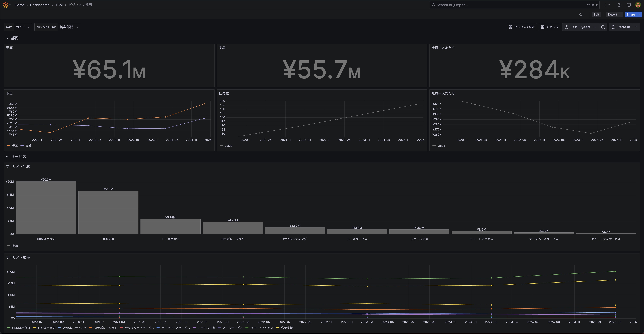644x334 pixels.
Task: Open the Last 5 years time picker
Action: pyautogui.click(x=580, y=27)
